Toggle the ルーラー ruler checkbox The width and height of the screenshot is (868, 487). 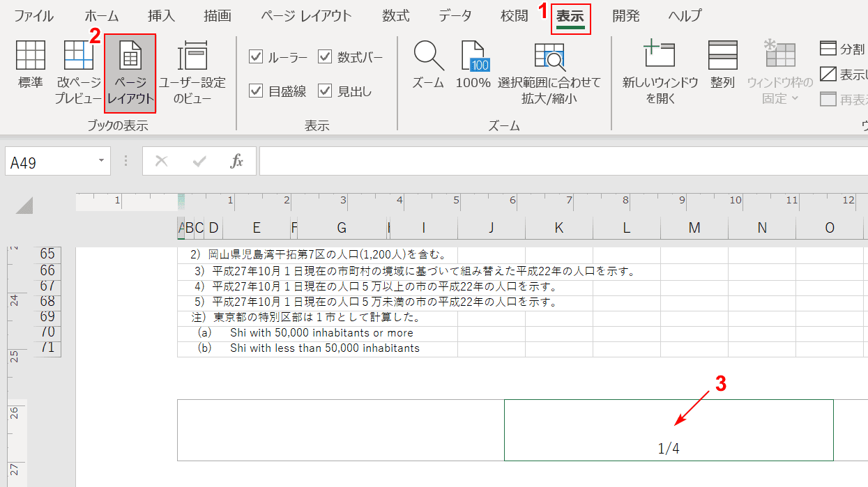click(256, 57)
